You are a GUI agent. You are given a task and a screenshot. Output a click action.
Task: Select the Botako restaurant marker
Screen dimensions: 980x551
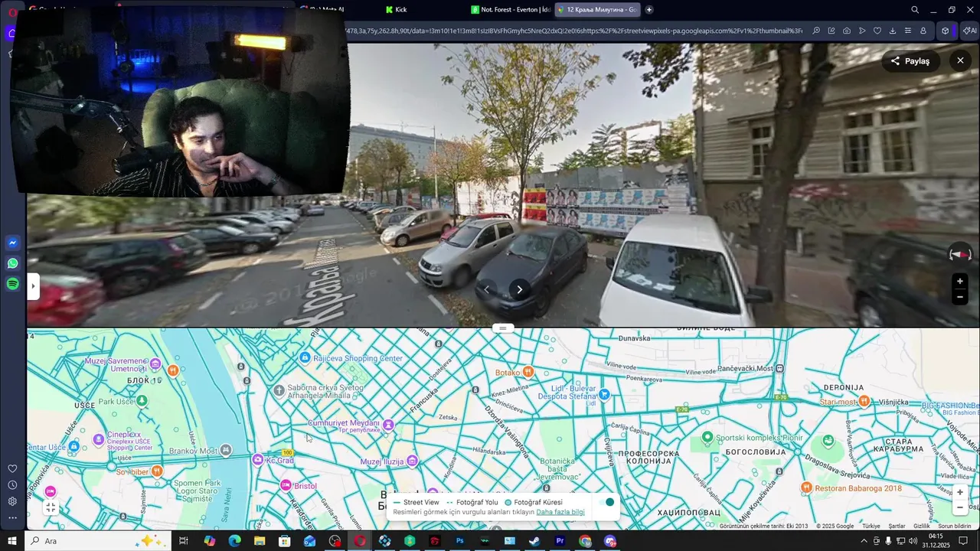pos(528,373)
